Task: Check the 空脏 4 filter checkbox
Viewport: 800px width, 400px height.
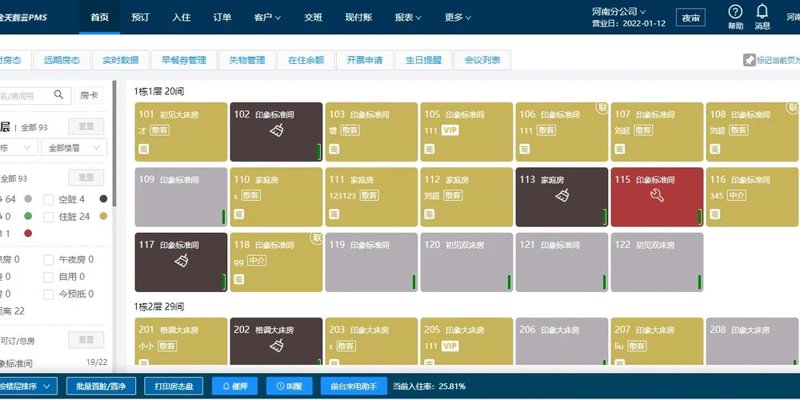Action: click(x=48, y=199)
